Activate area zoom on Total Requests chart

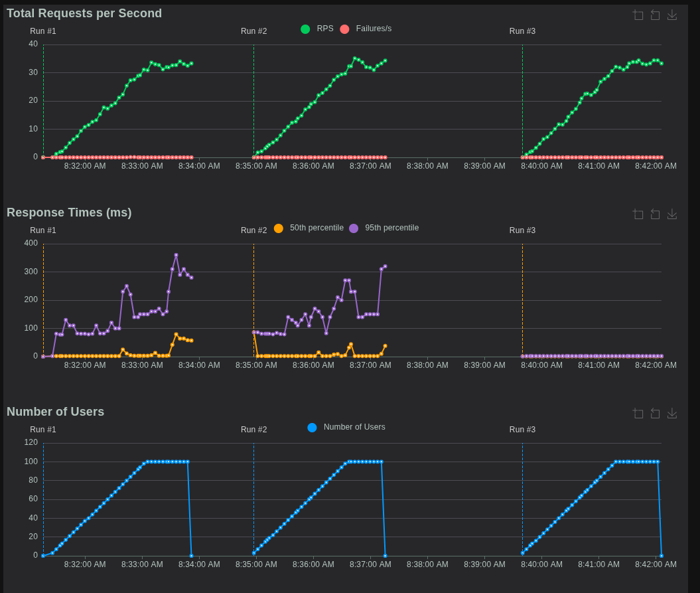[x=638, y=15]
